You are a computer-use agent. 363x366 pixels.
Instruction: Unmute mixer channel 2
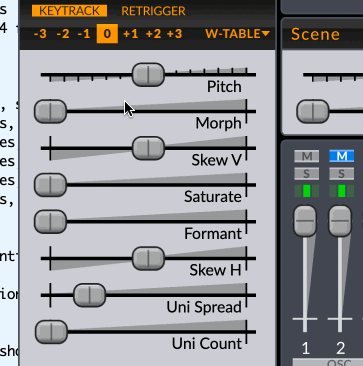pyautogui.click(x=342, y=156)
